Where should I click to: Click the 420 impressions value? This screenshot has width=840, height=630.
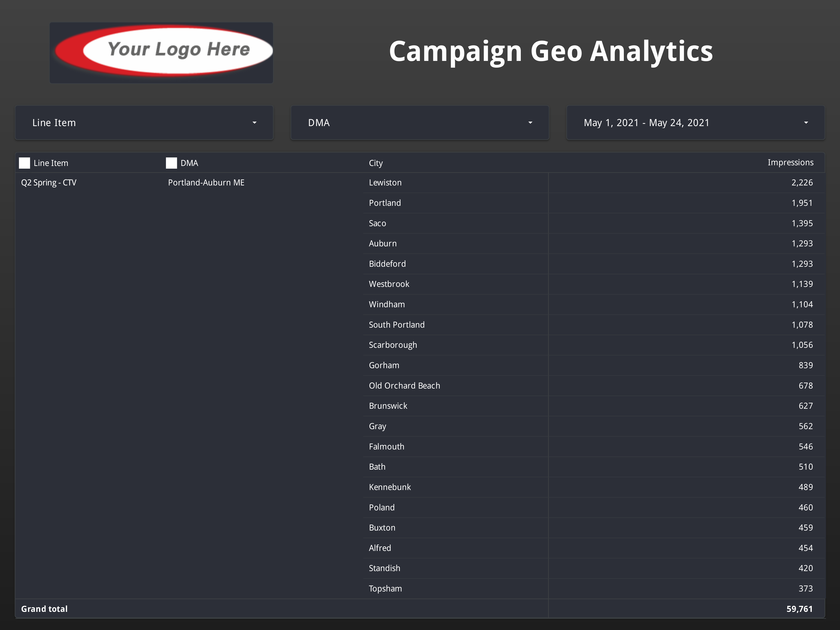coord(806,568)
